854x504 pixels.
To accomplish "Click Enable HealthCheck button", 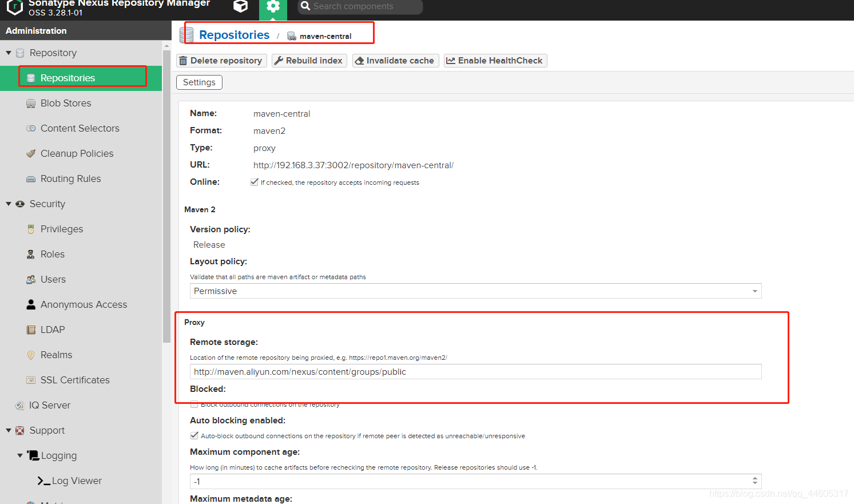I will point(495,61).
